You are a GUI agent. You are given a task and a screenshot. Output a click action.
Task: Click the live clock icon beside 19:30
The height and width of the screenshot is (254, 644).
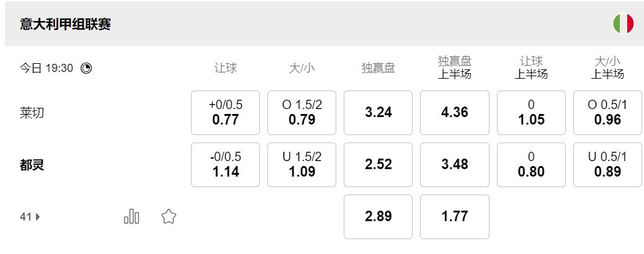[x=86, y=68]
